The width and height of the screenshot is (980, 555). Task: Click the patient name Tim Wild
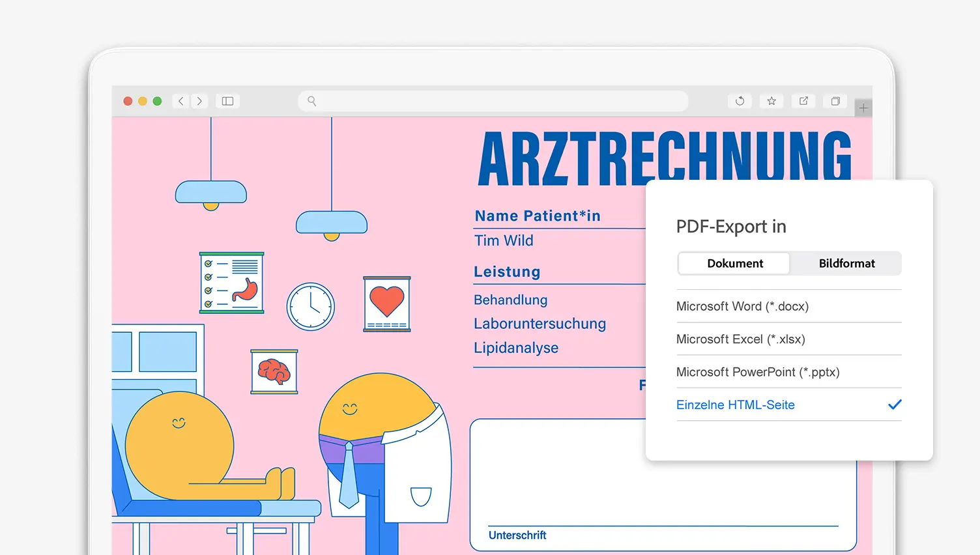(x=504, y=240)
